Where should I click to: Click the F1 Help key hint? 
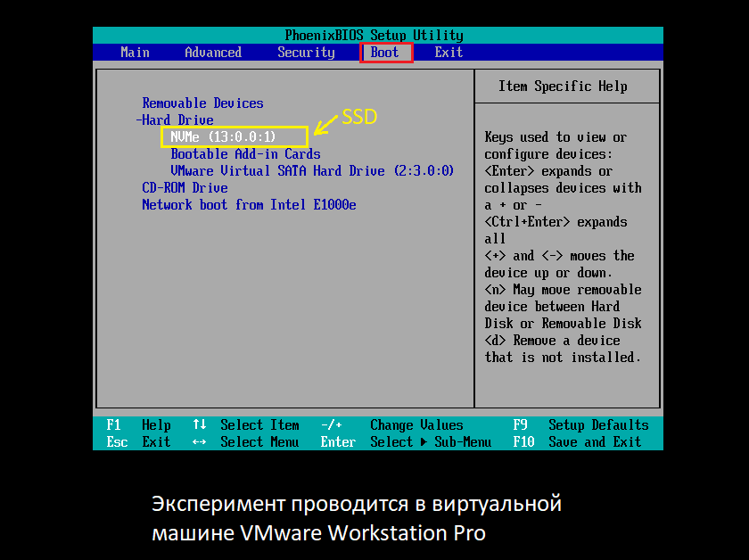click(142, 424)
